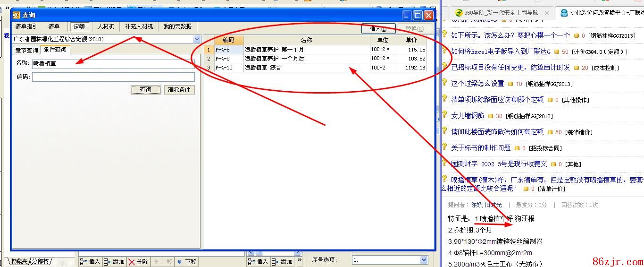Viewport: 644px width, 267px height.
Task: Open the 章节查询 tab
Action: click(x=26, y=50)
